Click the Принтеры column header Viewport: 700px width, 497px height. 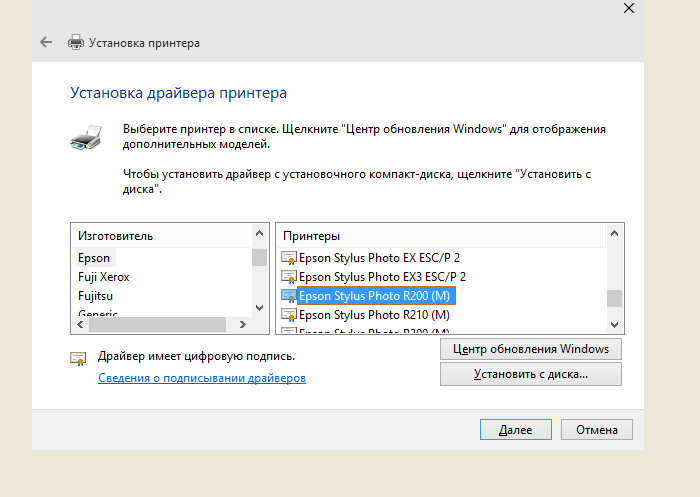[442, 236]
